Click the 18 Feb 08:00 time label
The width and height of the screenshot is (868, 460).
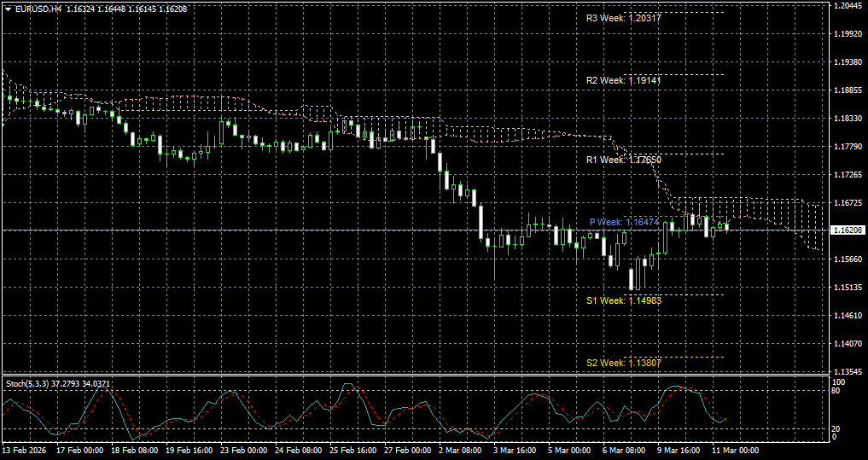(x=135, y=450)
